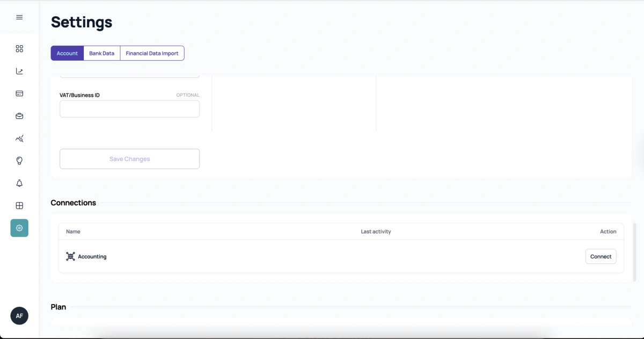The image size is (644, 339).
Task: Sort the table by Last activity column
Action: (376, 232)
